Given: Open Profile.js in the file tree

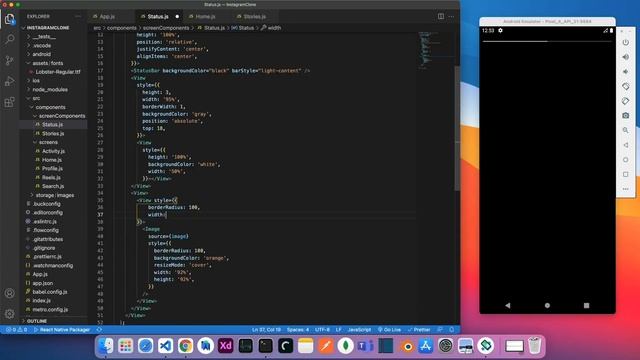Looking at the screenshot, I should (53, 169).
